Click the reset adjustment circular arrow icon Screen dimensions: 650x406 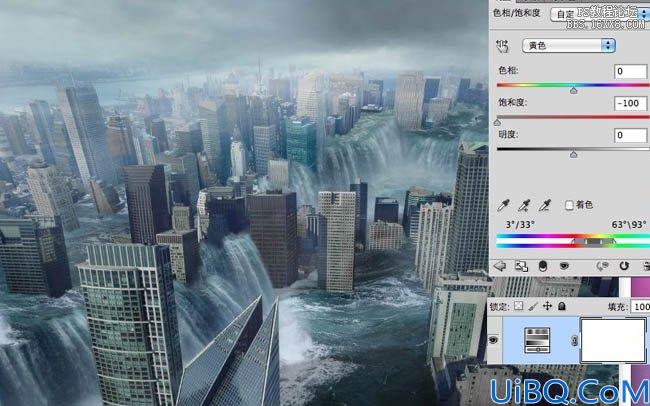624,266
